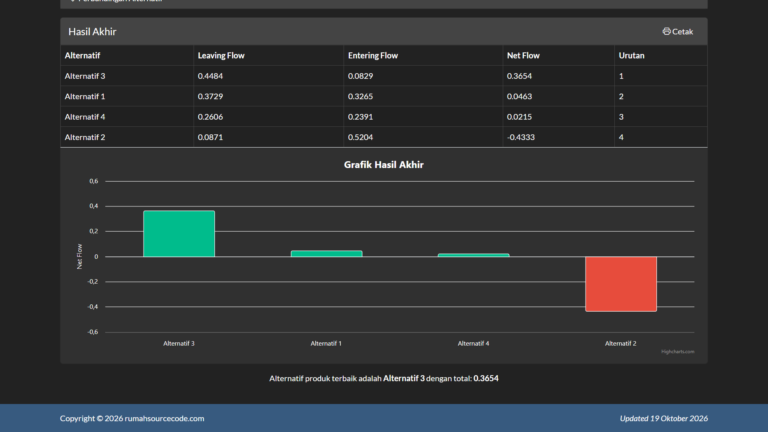Click the best alternative summary sentence
Viewport: 768px width, 432px height.
pyautogui.click(x=384, y=378)
